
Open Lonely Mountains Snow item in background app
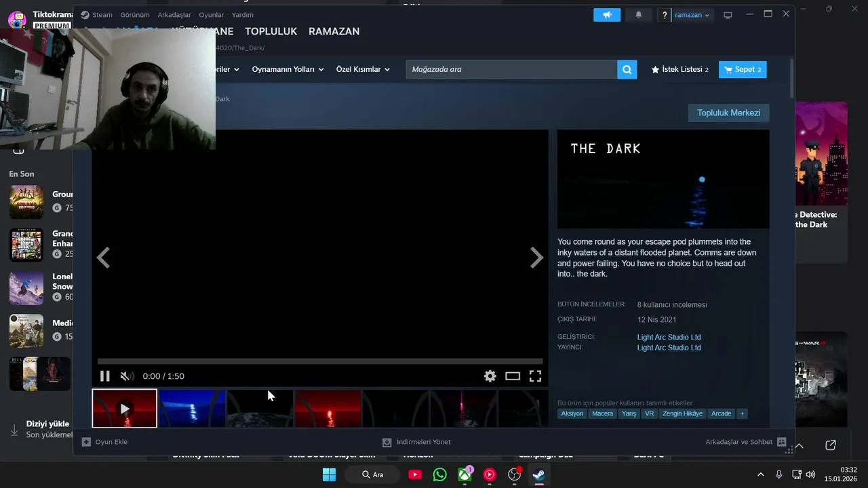click(x=41, y=287)
